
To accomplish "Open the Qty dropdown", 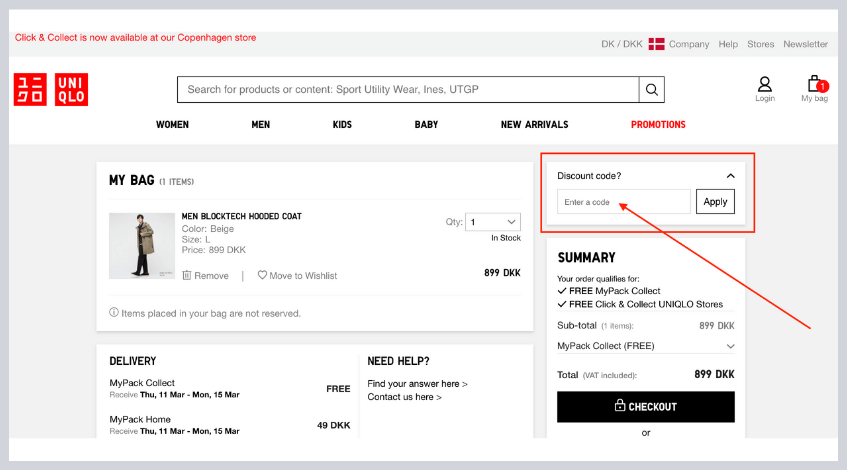I will point(494,222).
